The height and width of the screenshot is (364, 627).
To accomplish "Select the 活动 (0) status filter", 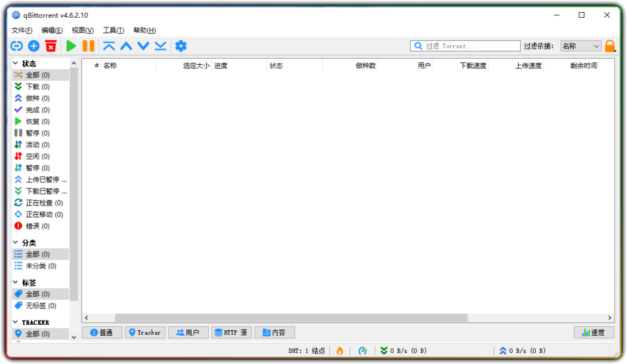I will click(40, 144).
